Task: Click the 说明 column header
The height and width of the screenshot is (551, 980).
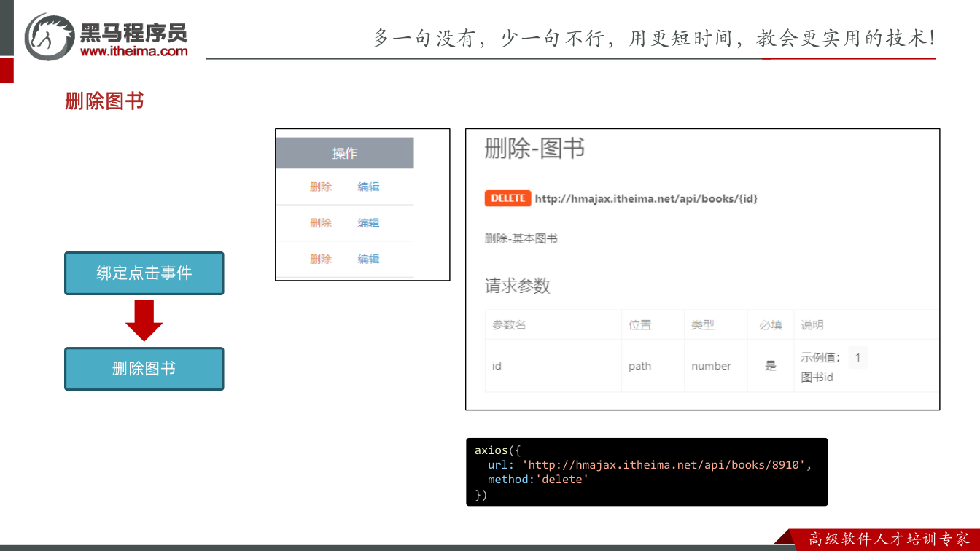Action: 812,325
